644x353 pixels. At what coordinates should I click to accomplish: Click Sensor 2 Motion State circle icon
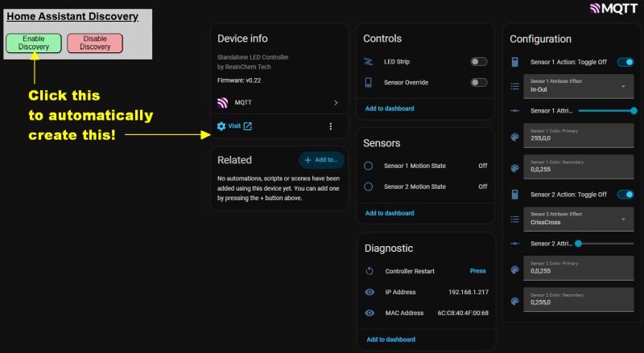[369, 187]
